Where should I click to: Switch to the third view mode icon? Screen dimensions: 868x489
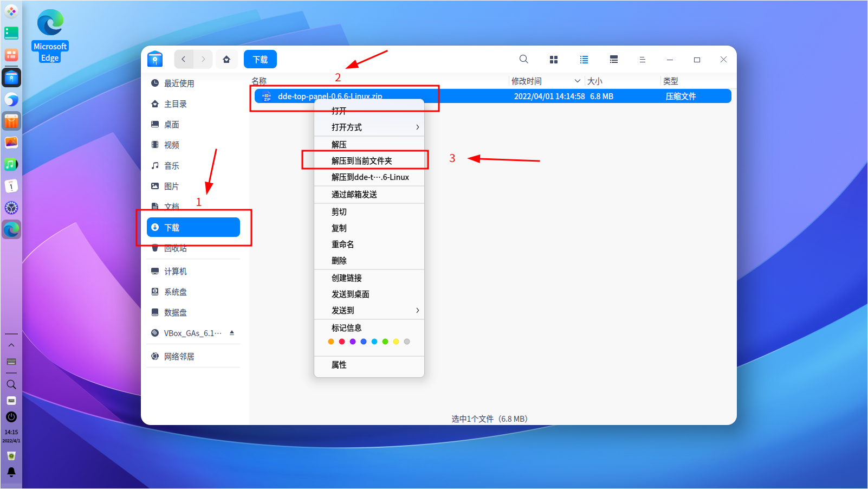tap(614, 60)
